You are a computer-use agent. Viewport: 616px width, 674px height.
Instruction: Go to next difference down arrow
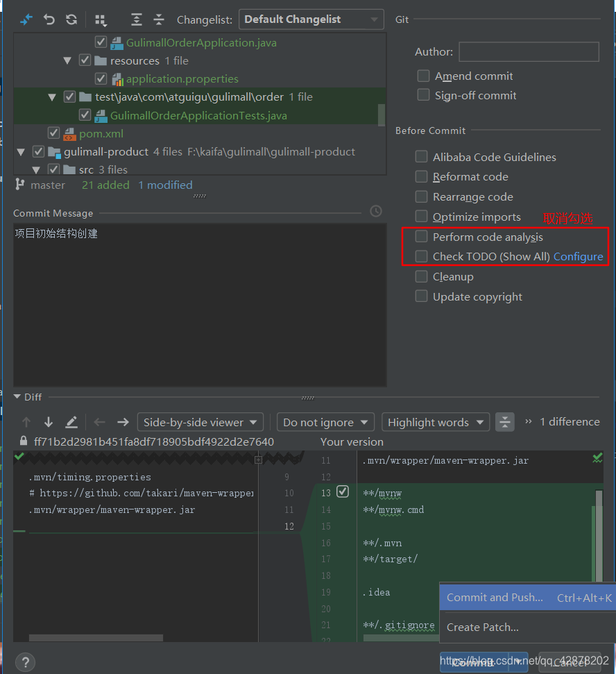pos(49,422)
